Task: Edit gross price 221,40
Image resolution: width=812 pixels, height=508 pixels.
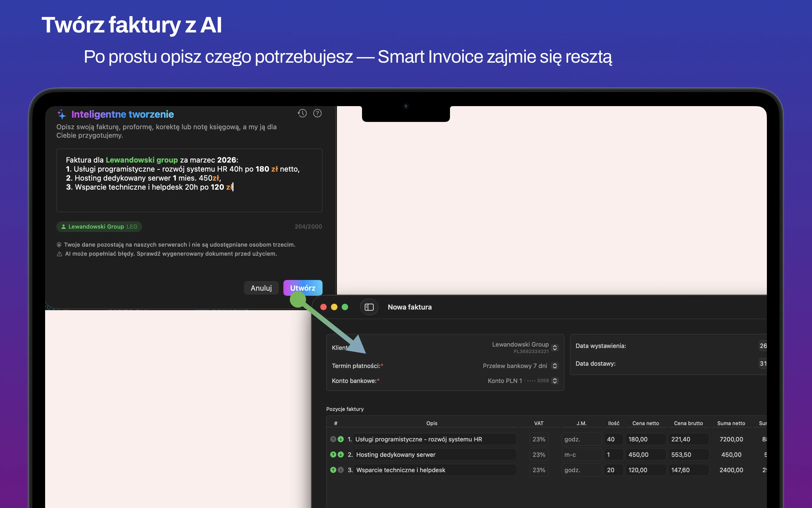Action: coord(689,439)
